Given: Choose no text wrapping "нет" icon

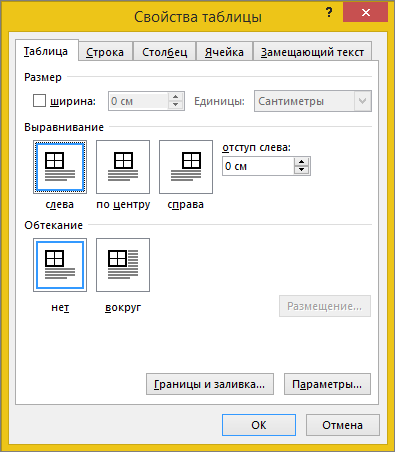Looking at the screenshot, I should click(60, 265).
